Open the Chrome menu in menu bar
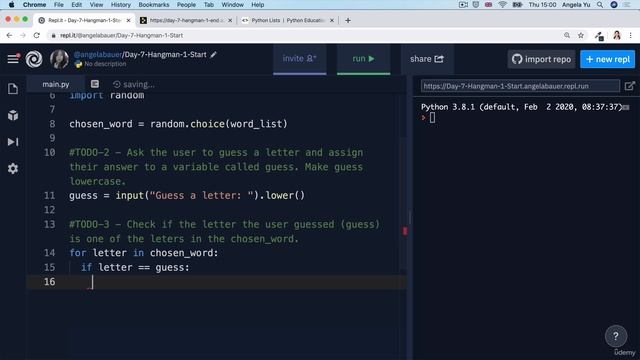 [34, 5]
